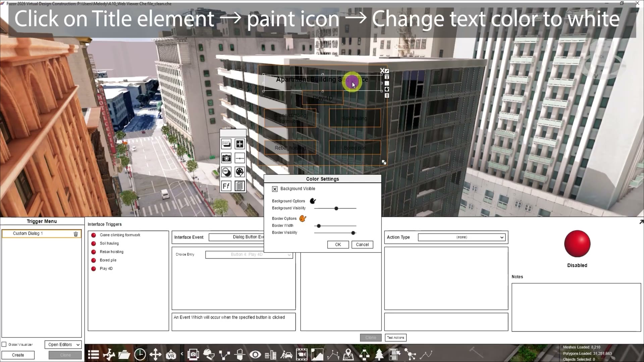Image resolution: width=644 pixels, height=362 pixels.
Task: Toggle the Background Visible checkbox
Action: [275, 189]
